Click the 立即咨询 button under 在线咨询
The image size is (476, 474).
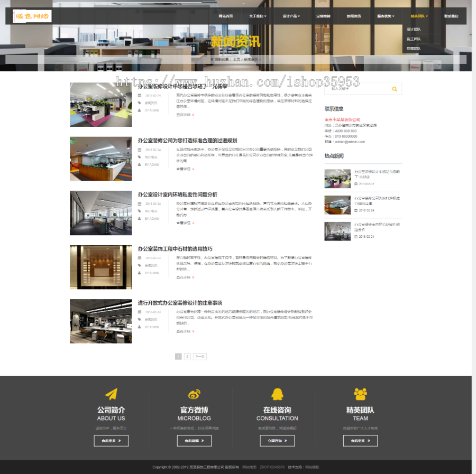pos(277,440)
